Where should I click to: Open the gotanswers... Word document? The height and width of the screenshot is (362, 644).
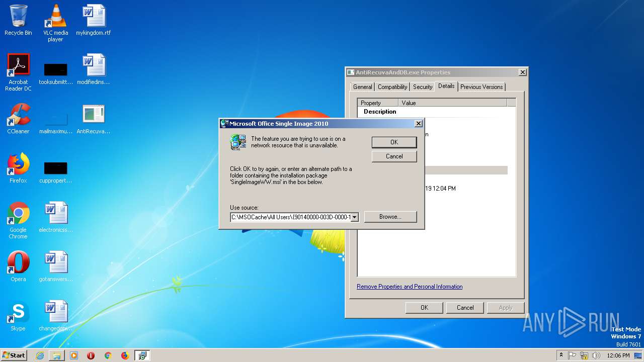pyautogui.click(x=55, y=266)
